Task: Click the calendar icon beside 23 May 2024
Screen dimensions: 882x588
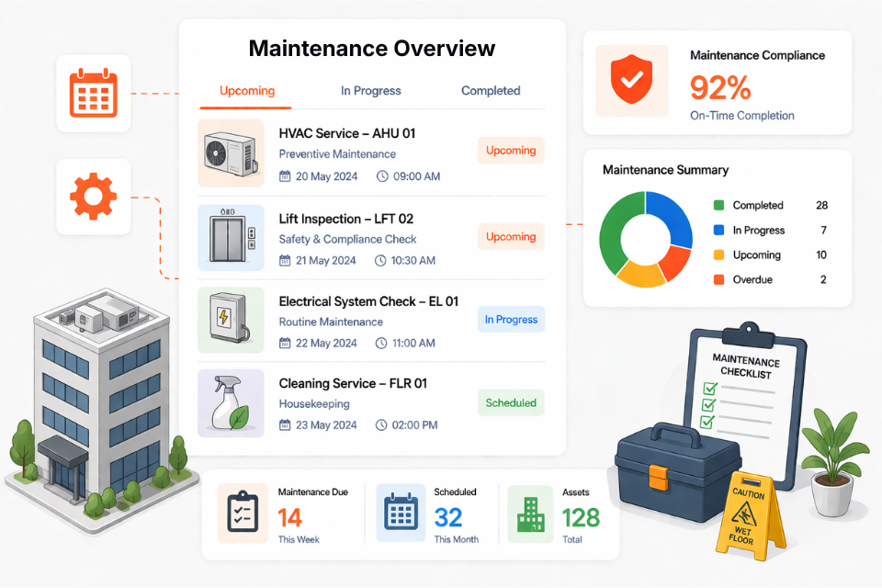Action: [x=285, y=424]
